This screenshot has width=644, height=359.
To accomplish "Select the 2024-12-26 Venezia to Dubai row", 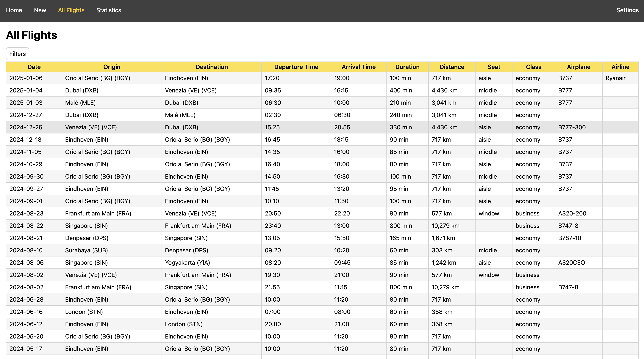I will (322, 127).
